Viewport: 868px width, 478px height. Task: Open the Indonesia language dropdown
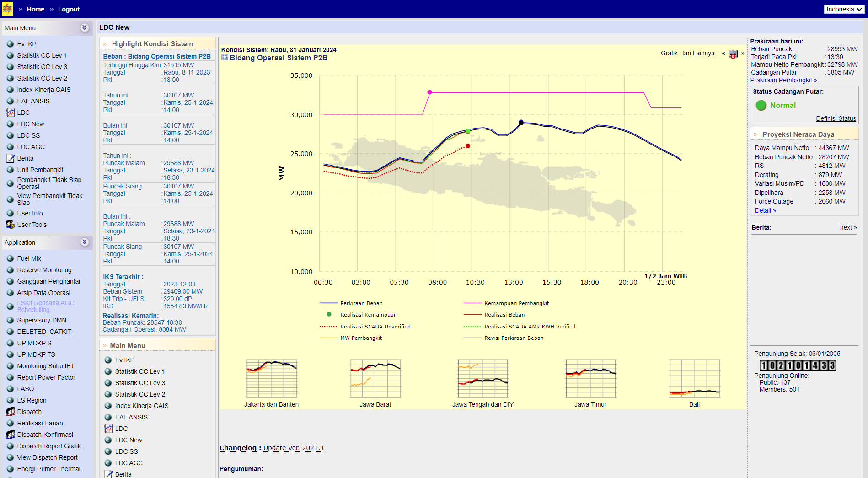point(844,9)
